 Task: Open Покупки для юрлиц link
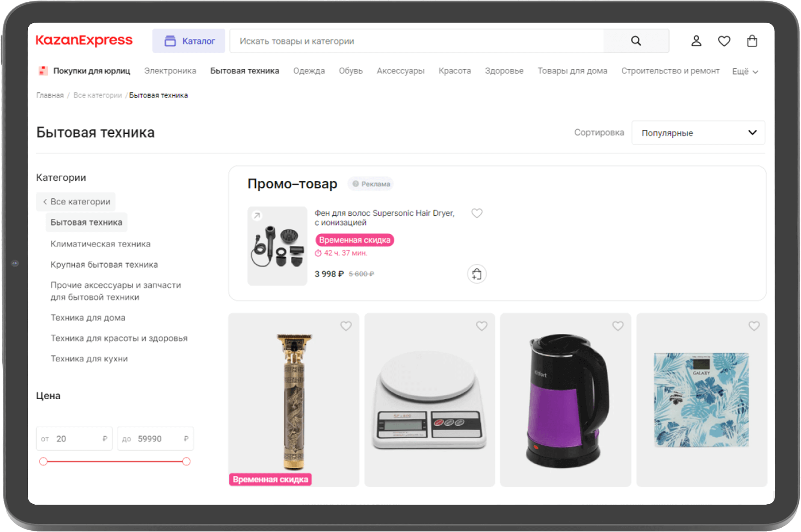point(92,71)
